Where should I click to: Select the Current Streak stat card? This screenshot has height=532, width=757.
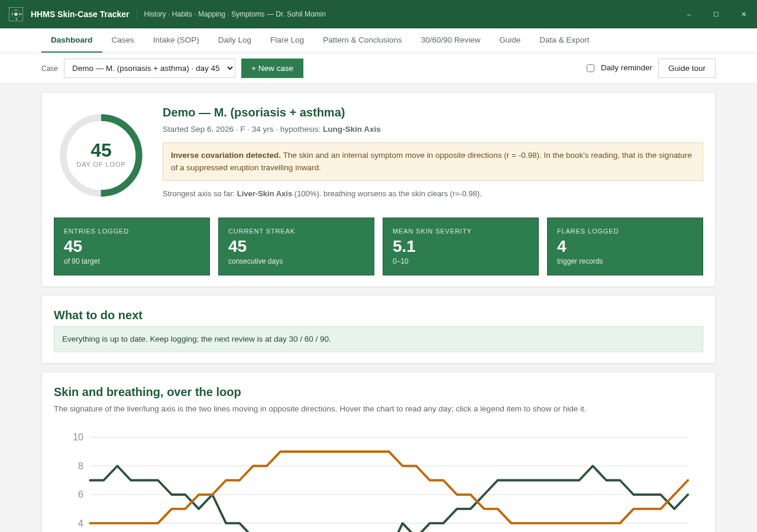(x=296, y=246)
